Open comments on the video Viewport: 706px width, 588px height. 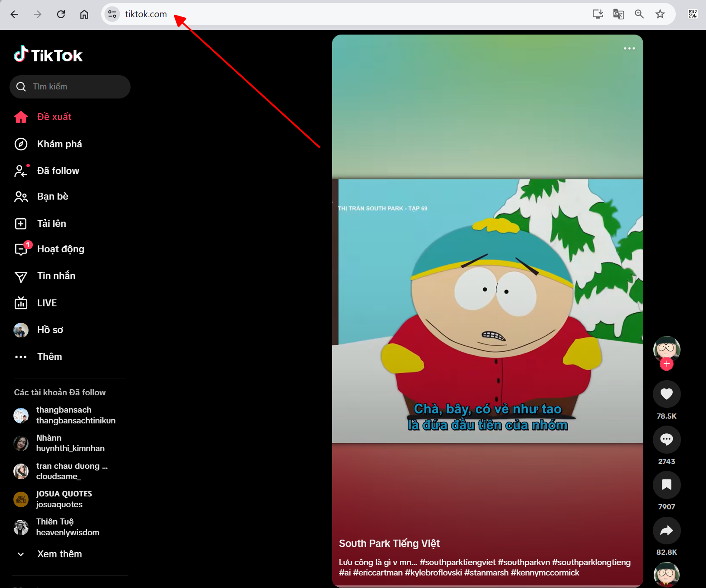[666, 439]
